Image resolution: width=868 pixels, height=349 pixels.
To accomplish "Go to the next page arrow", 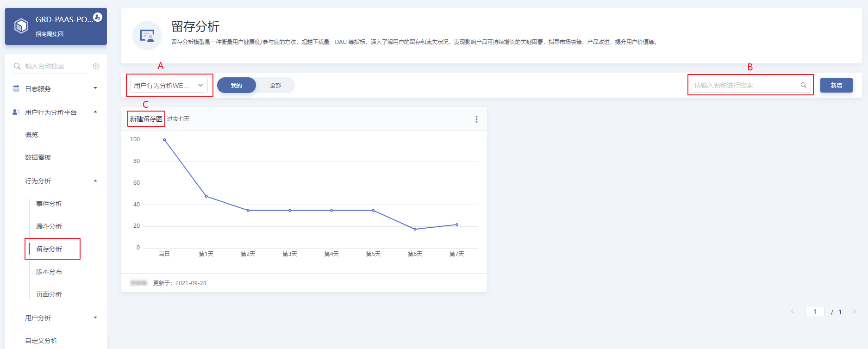I will click(x=855, y=312).
